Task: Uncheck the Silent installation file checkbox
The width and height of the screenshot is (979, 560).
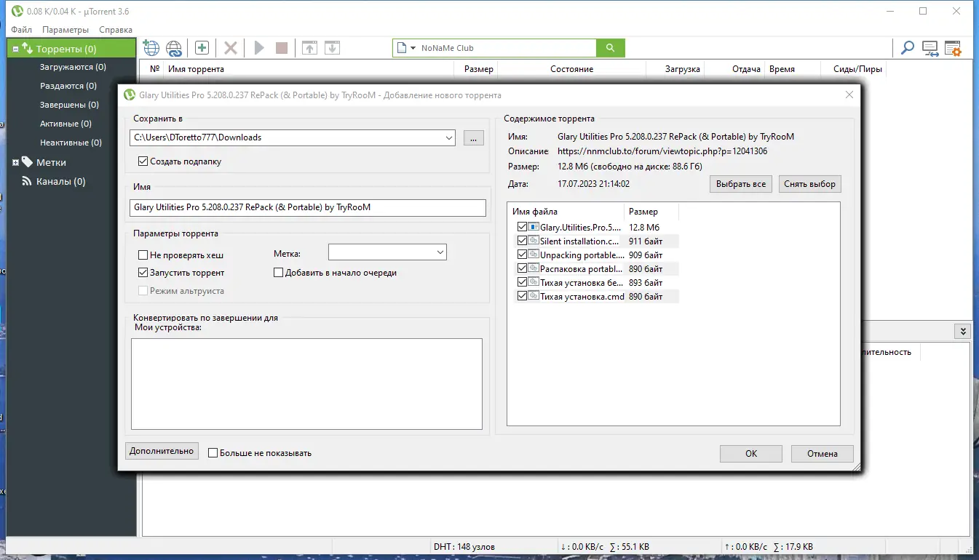Action: coord(522,241)
